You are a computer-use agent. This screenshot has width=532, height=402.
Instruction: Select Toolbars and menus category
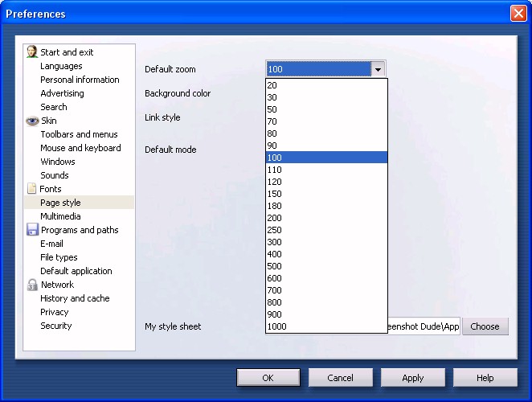click(79, 134)
